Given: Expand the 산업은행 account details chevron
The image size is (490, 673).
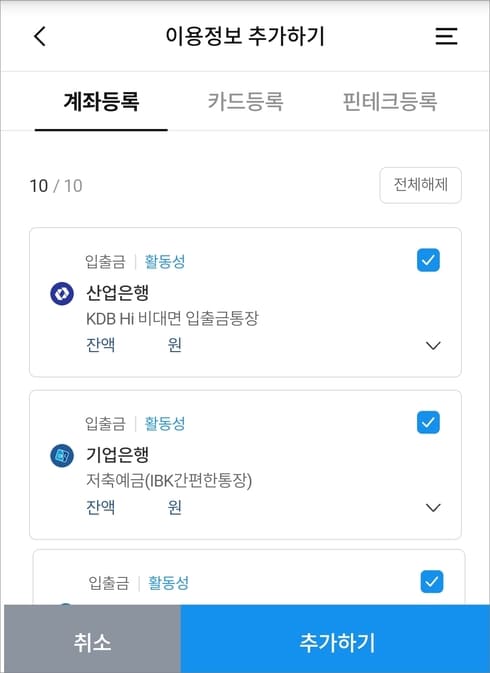Looking at the screenshot, I should coord(433,346).
